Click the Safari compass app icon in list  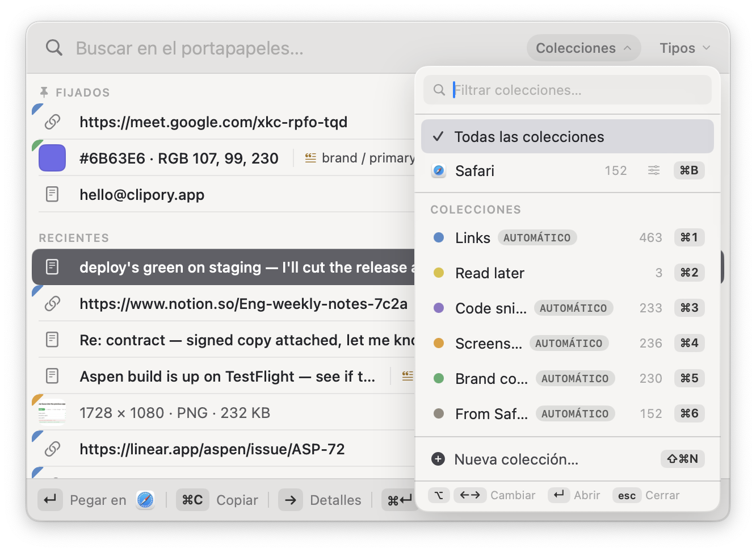[439, 170]
